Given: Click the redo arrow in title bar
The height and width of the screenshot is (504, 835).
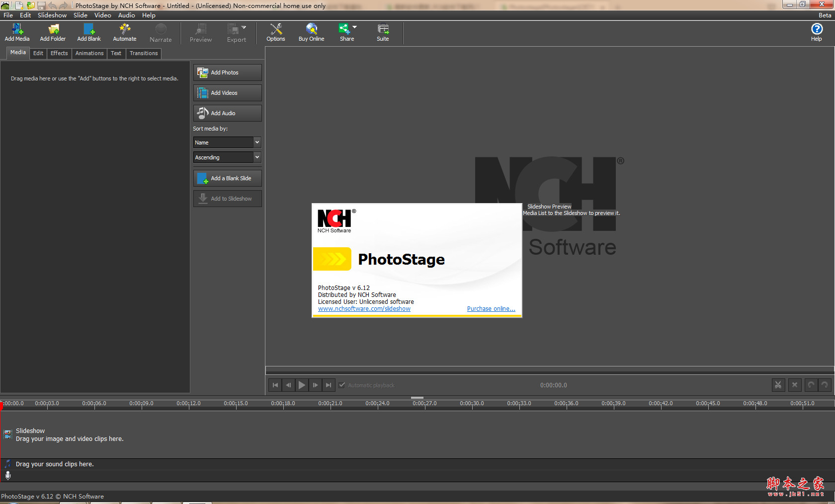Looking at the screenshot, I should tap(64, 5).
